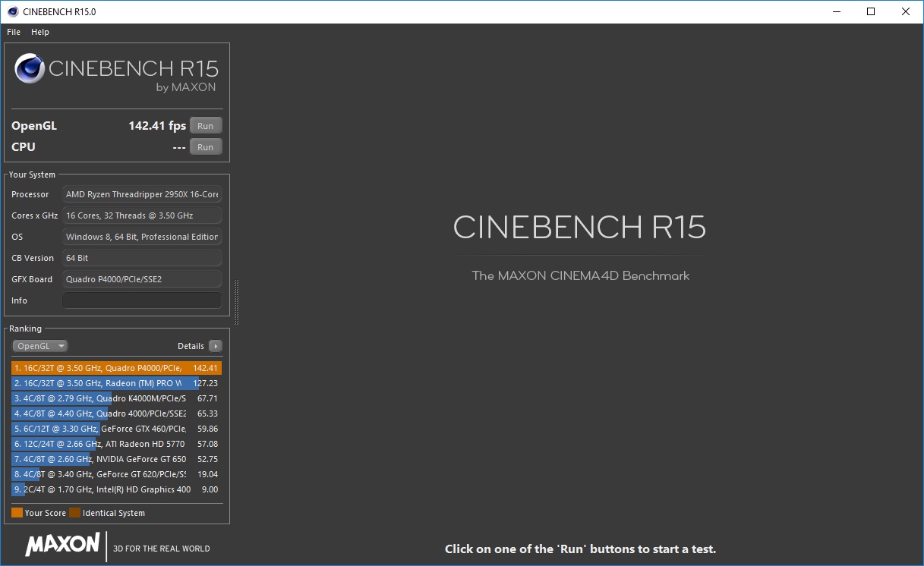
Task: Click the OpenGL label in the score panel
Action: pos(34,126)
